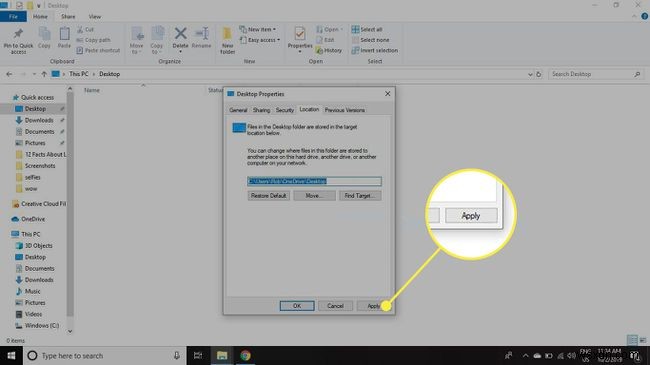Click the Delete ribbon icon
This screenshot has height=365, width=650.
pyautogui.click(x=180, y=39)
